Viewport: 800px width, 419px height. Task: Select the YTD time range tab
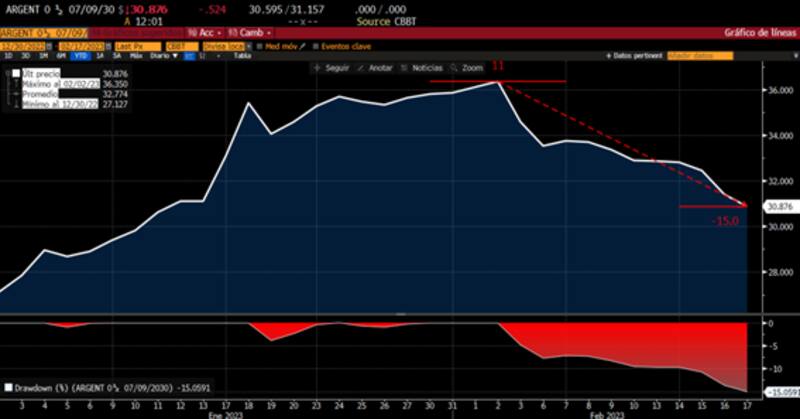pos(78,56)
